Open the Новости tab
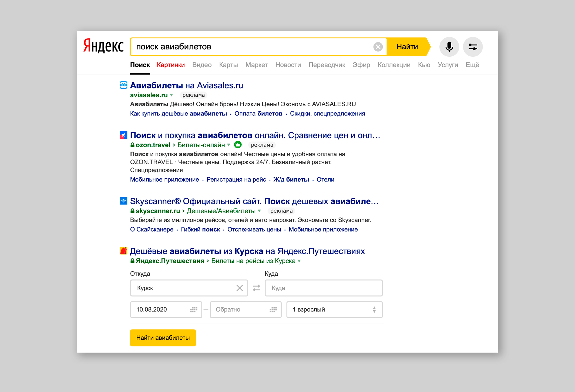This screenshot has width=575, height=392. point(288,65)
